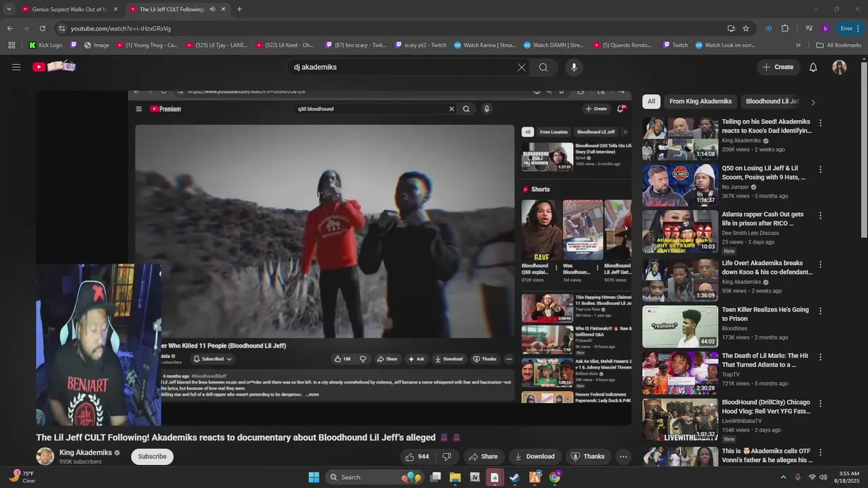Open the All Bookmarks folder

(839, 45)
